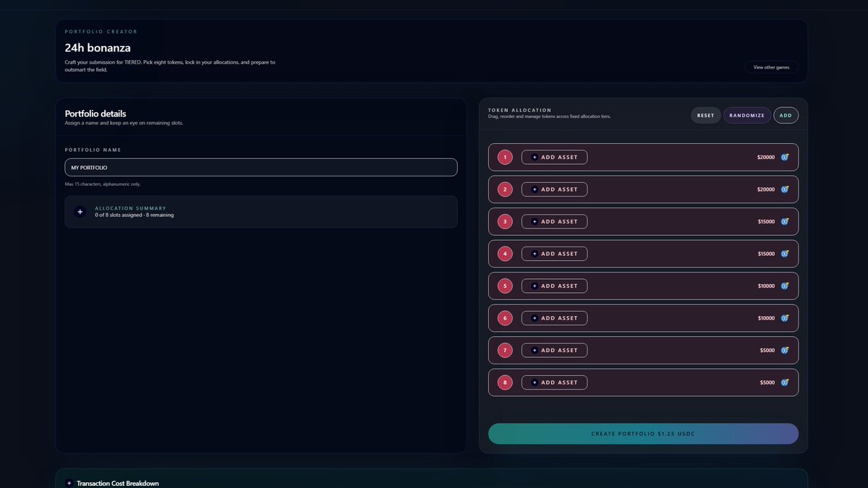This screenshot has width=868, height=488.
Task: Select the red number 4 slot badge
Action: [506, 254]
